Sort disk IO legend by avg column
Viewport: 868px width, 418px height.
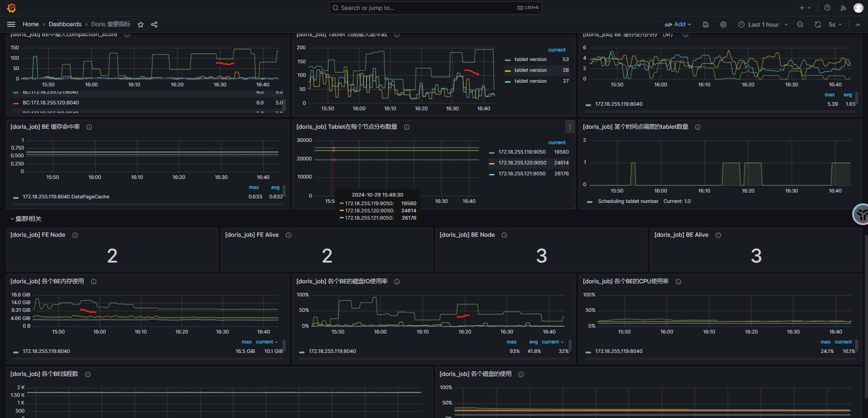pyautogui.click(x=533, y=342)
